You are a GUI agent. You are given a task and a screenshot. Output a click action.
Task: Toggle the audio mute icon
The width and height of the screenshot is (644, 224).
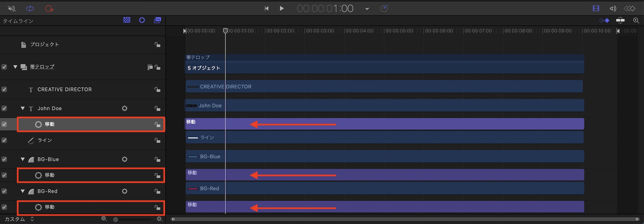[x=12, y=9]
